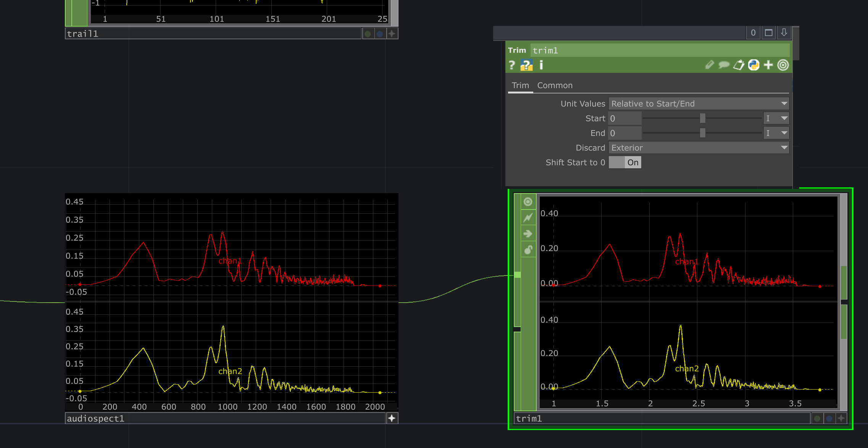Toggle Shift Start to 0 switch

pyautogui.click(x=625, y=163)
